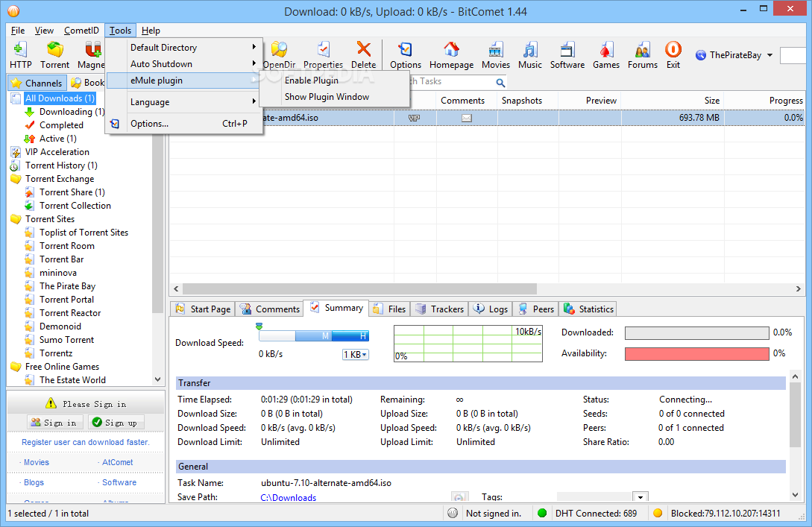Click the status bar sign-in globe icon
The width and height of the screenshot is (812, 527).
[453, 513]
